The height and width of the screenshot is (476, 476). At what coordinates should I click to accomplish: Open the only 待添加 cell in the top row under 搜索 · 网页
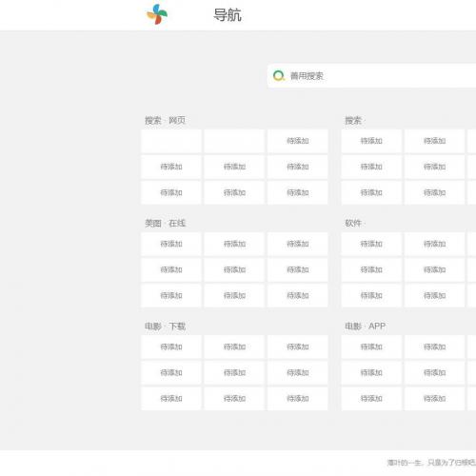point(298,141)
